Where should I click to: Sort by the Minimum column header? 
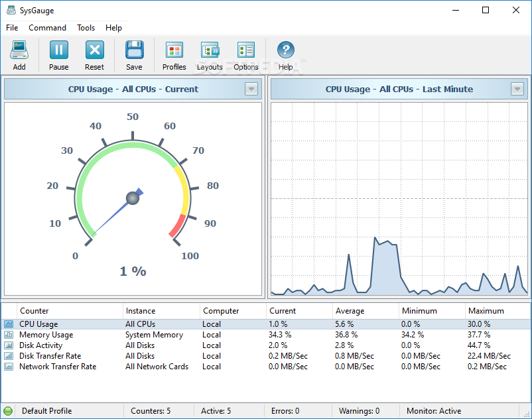tap(432, 311)
